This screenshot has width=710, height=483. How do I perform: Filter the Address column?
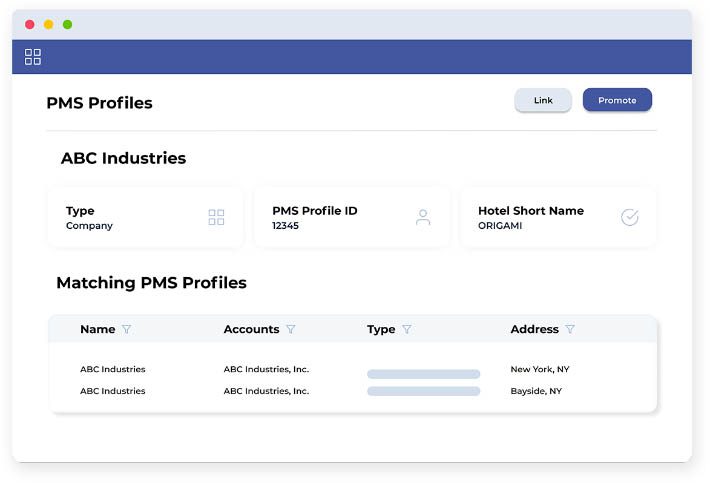pyautogui.click(x=570, y=329)
